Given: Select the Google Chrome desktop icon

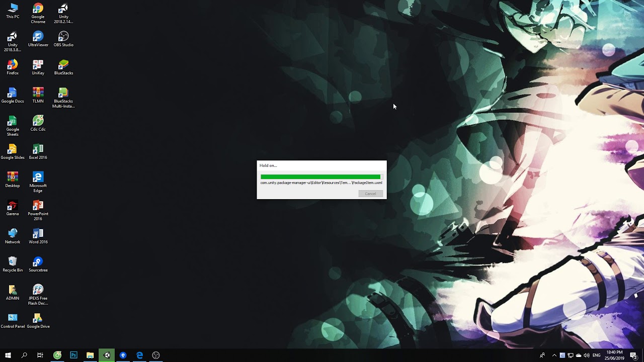Looking at the screenshot, I should 38,14.
